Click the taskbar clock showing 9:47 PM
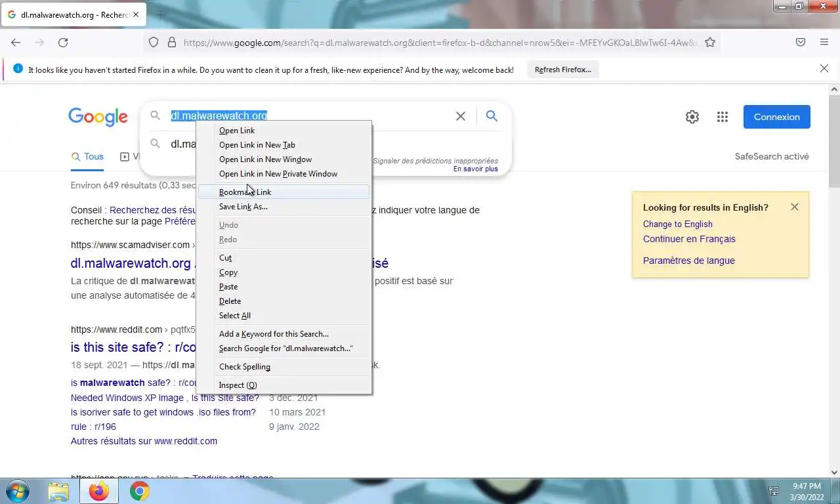The height and width of the screenshot is (504, 840). [807, 491]
